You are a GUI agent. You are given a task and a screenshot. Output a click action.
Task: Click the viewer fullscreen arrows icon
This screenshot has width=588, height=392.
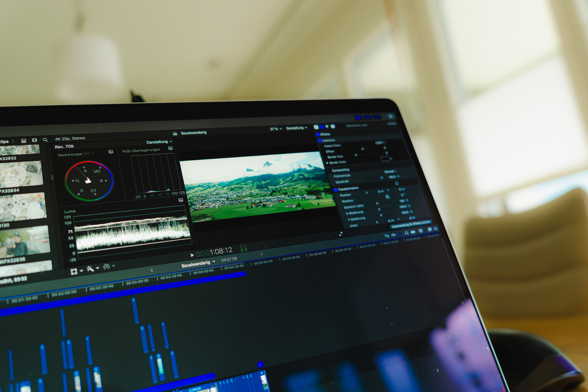point(341,234)
